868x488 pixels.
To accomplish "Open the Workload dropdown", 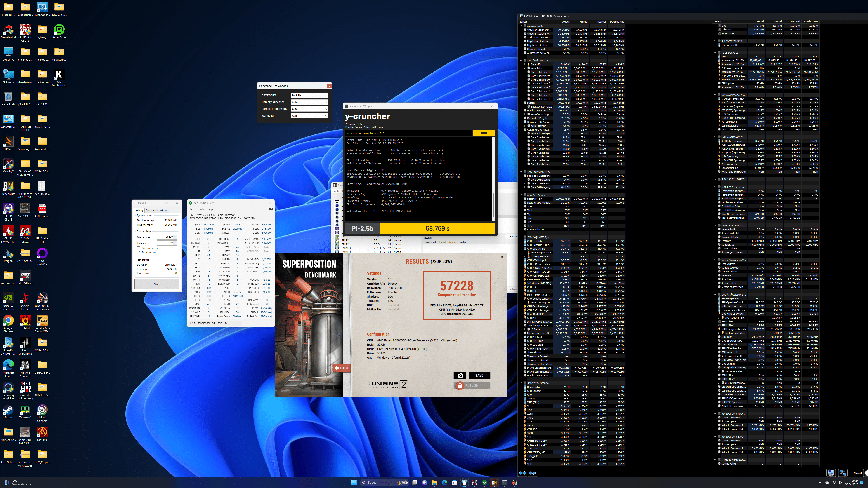I will click(x=309, y=115).
